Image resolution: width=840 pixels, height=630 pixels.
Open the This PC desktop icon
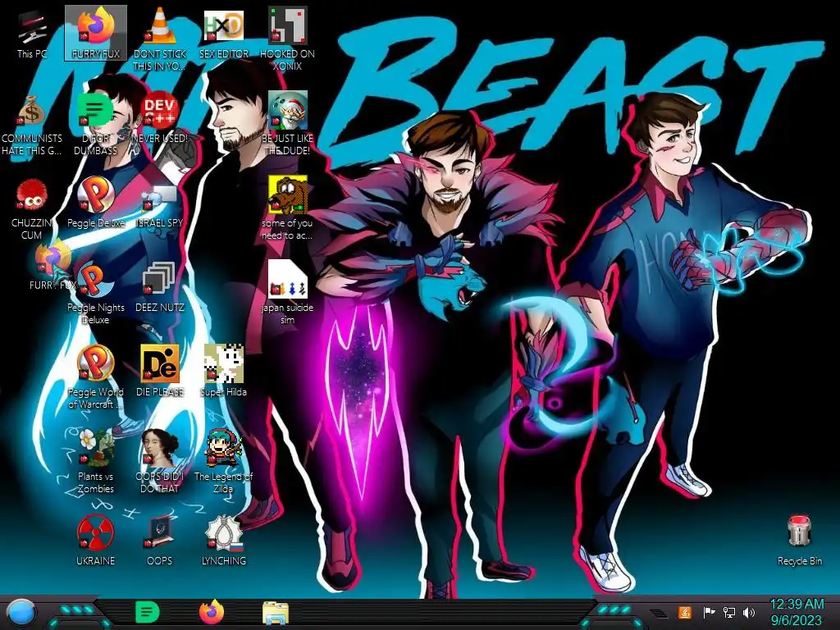click(x=32, y=33)
